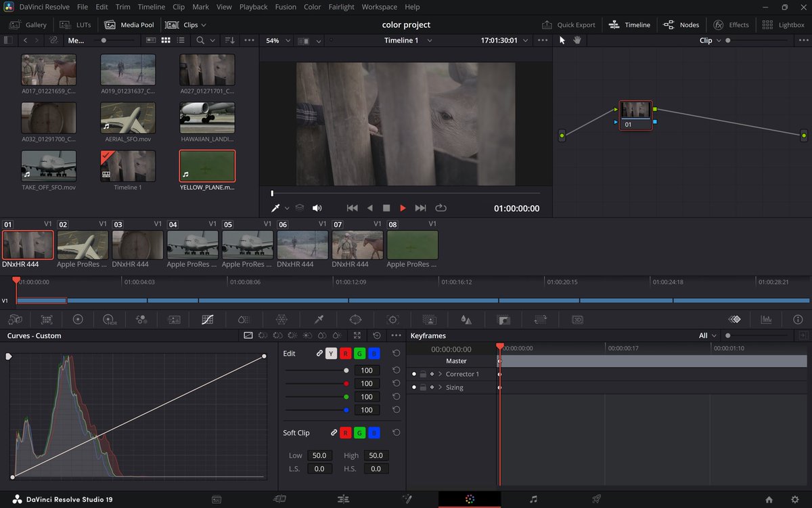Image resolution: width=812 pixels, height=508 pixels.
Task: Open the Fairlight menu
Action: point(341,7)
